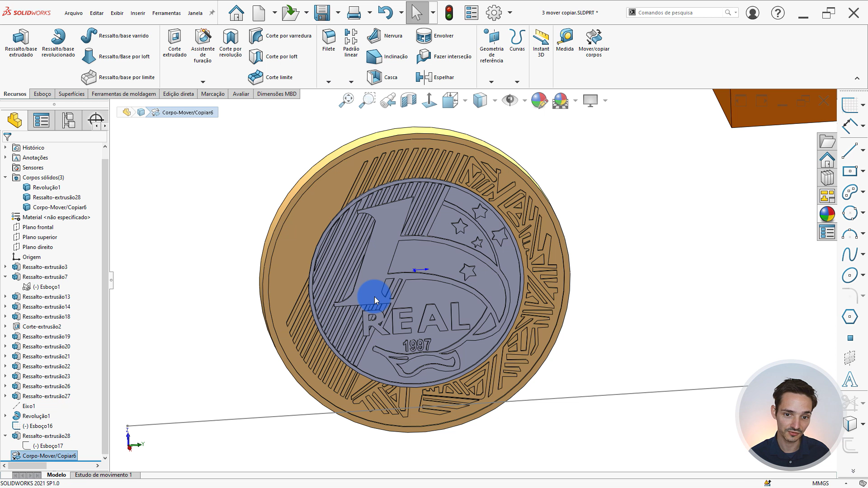Collapse Ressalto-extrusão7 feature

pos(5,277)
